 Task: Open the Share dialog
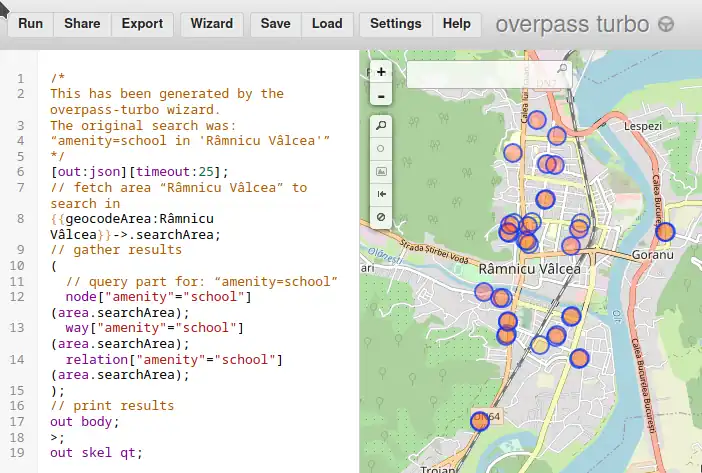81,24
